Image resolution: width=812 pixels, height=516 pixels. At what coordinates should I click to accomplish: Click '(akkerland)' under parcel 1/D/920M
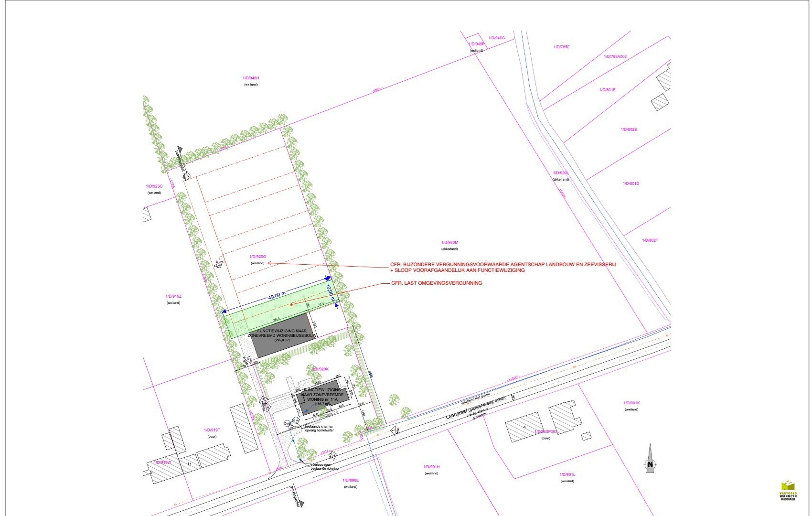tap(449, 249)
